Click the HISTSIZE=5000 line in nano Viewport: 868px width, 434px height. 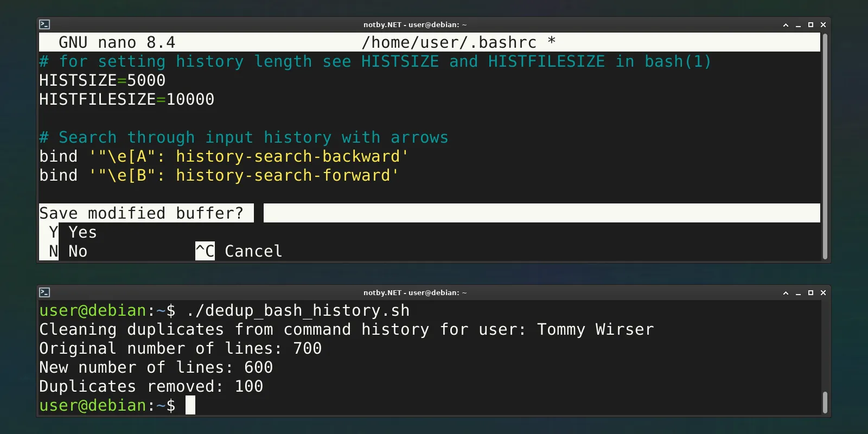point(102,80)
